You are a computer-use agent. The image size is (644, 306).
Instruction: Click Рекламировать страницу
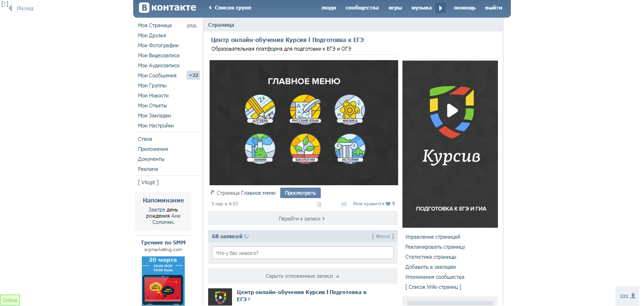435,247
